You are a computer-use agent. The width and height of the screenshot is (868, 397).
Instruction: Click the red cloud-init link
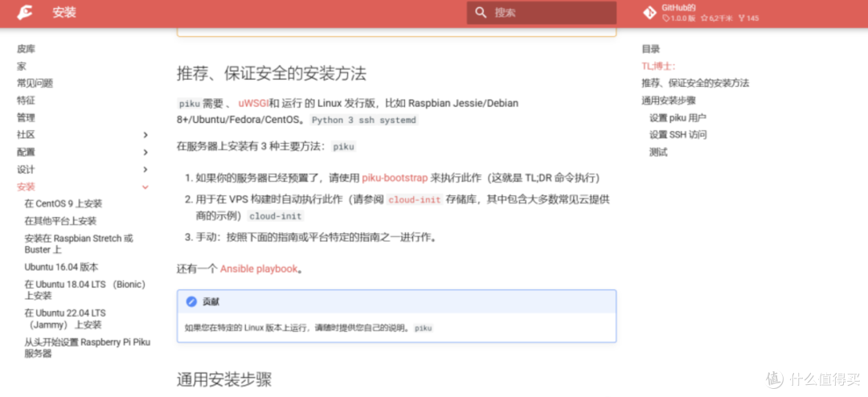pos(414,199)
